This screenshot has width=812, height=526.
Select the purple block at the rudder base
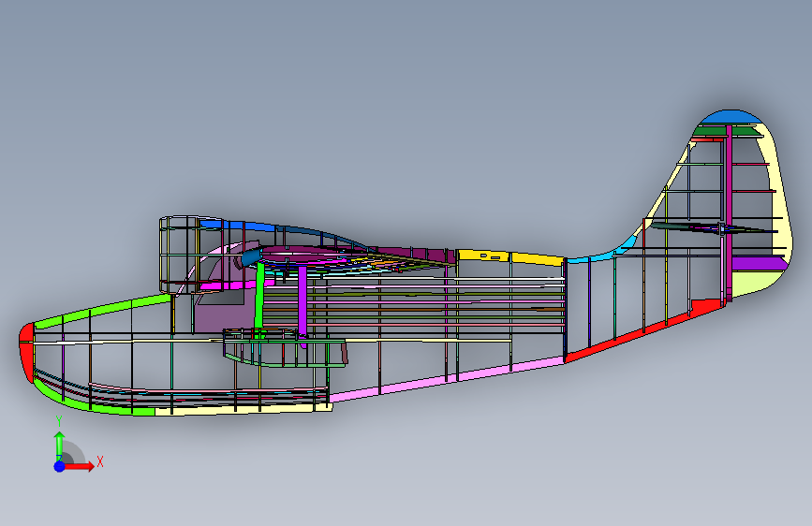pyautogui.click(x=759, y=263)
